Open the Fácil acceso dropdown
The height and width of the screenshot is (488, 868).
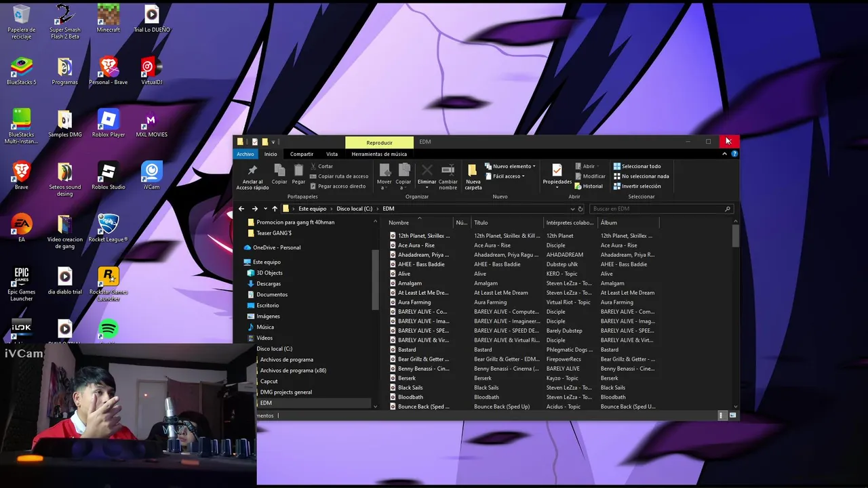[505, 176]
